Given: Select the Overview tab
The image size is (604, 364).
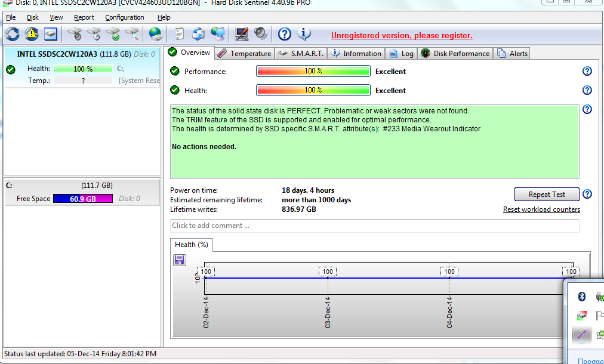Looking at the screenshot, I should [190, 53].
